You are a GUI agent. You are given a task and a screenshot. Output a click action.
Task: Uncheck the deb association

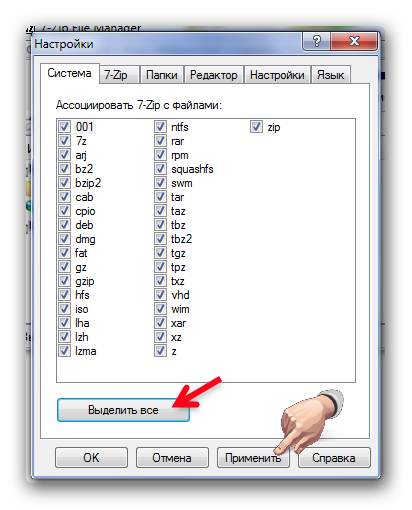[64, 225]
